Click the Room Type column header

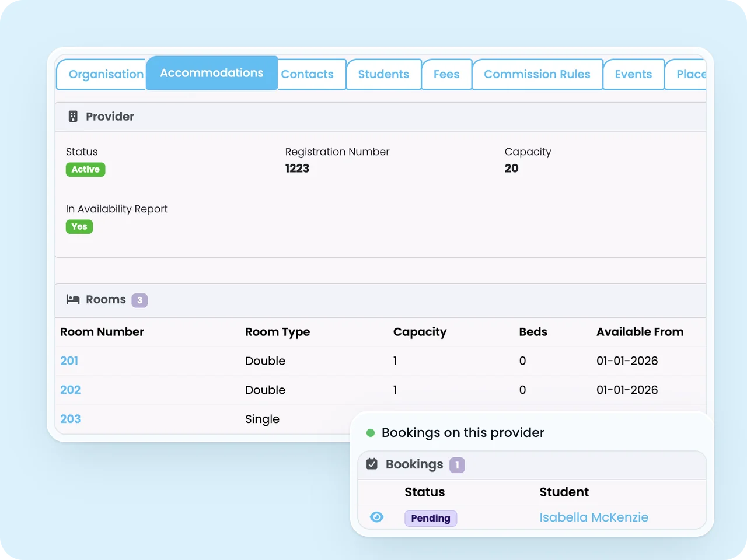[277, 332]
